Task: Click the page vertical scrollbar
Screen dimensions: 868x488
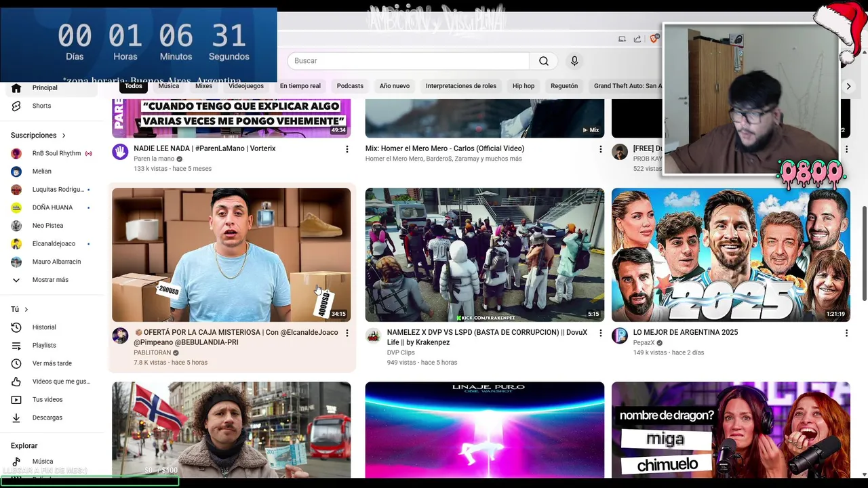Action: point(864,252)
